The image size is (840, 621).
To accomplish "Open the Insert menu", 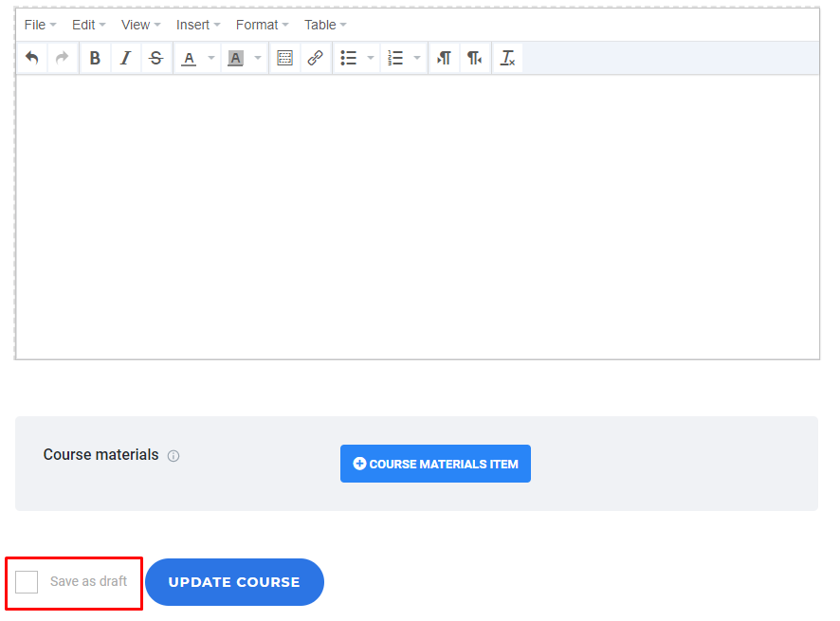I will click(x=198, y=26).
